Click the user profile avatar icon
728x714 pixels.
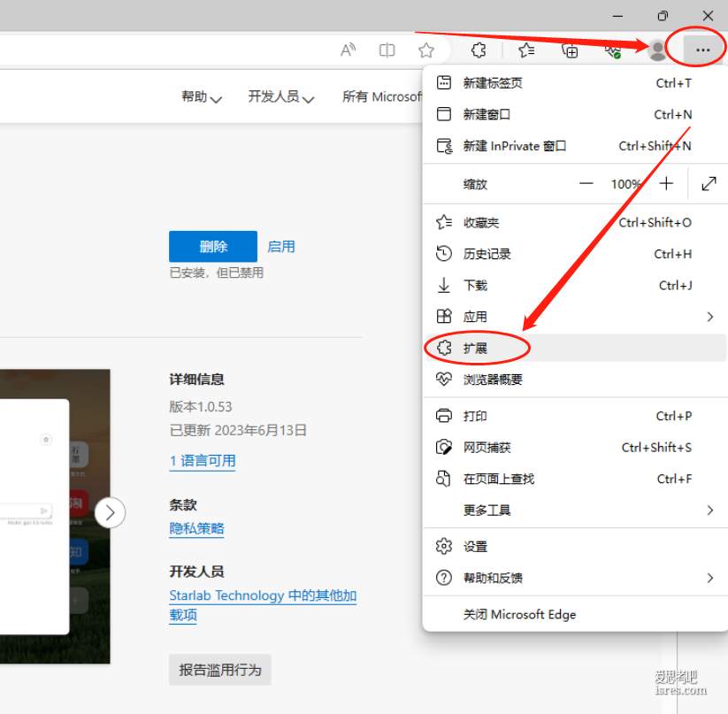click(x=657, y=50)
